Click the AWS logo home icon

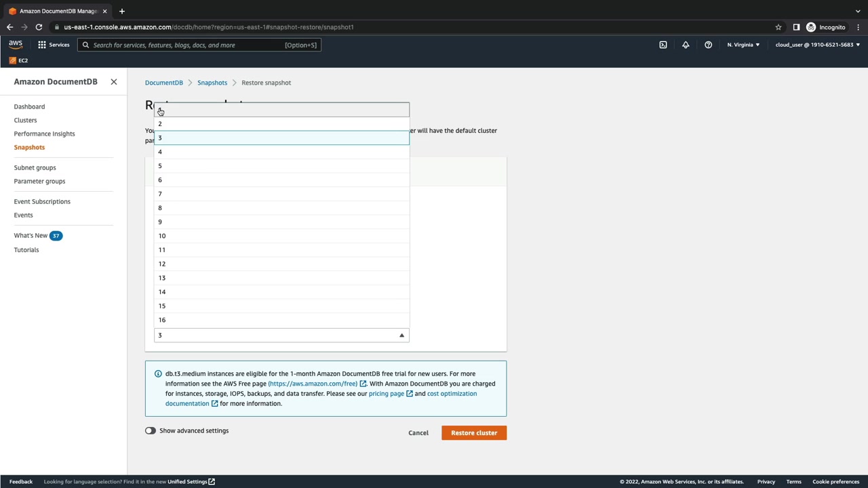pyautogui.click(x=16, y=45)
